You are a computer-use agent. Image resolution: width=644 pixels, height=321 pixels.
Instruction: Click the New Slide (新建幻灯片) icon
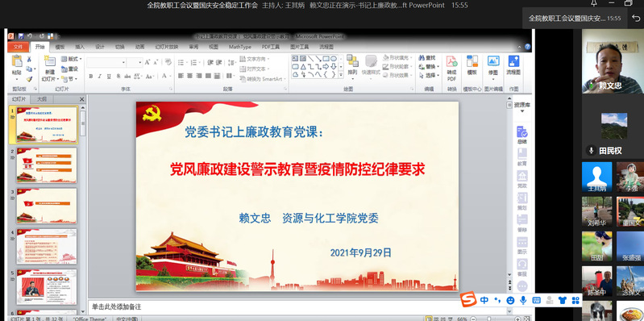pos(50,61)
